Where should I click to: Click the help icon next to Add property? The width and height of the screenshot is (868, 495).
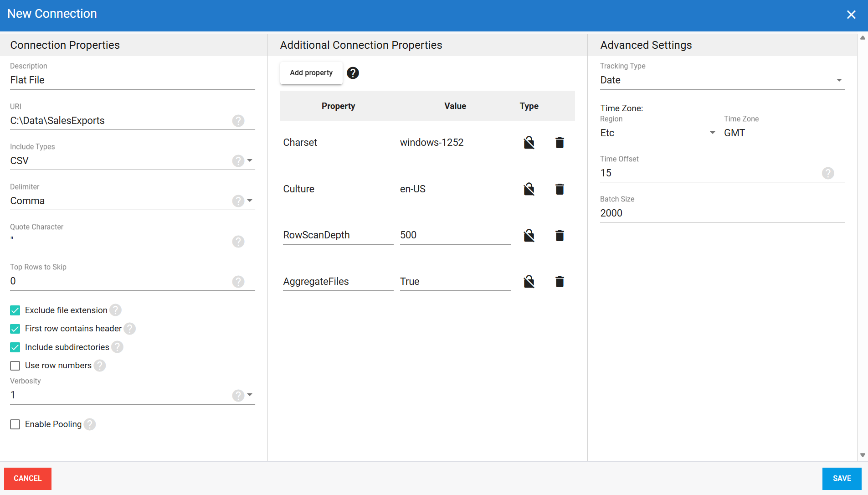click(x=353, y=73)
